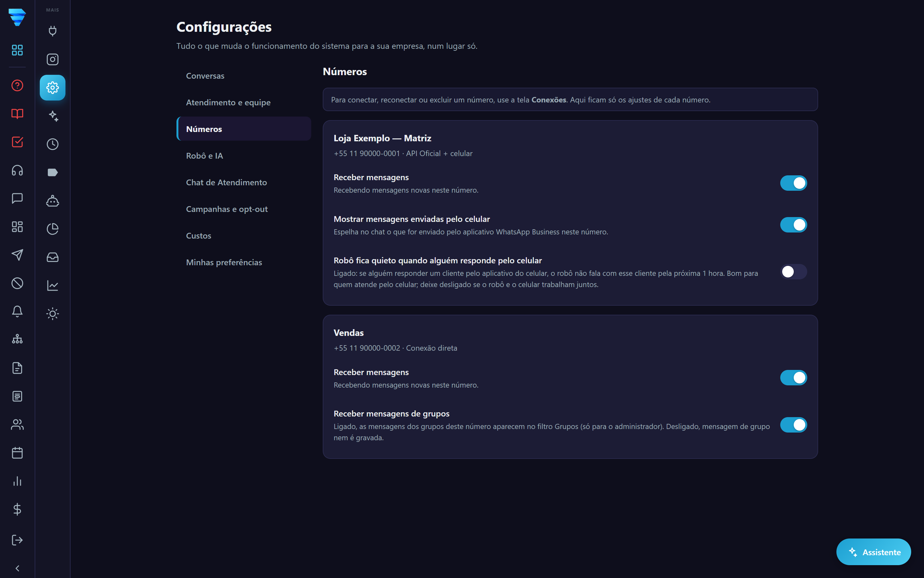Collapse the sidebar with the left chevron
Screen dimensions: 924x578
[17, 568]
